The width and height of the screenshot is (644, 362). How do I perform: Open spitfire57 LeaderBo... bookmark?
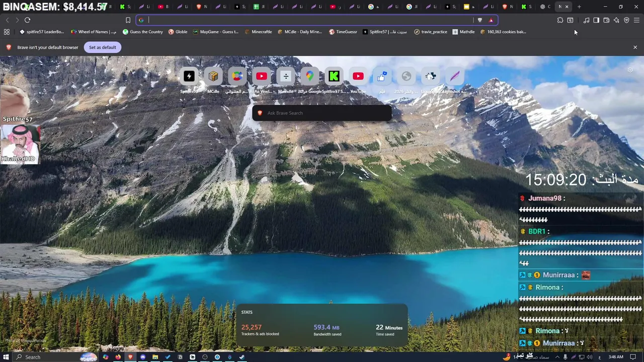click(x=42, y=32)
